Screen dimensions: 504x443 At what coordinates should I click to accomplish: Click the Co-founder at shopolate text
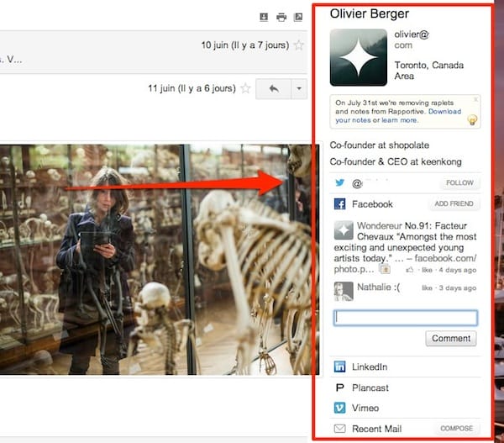[x=380, y=145]
